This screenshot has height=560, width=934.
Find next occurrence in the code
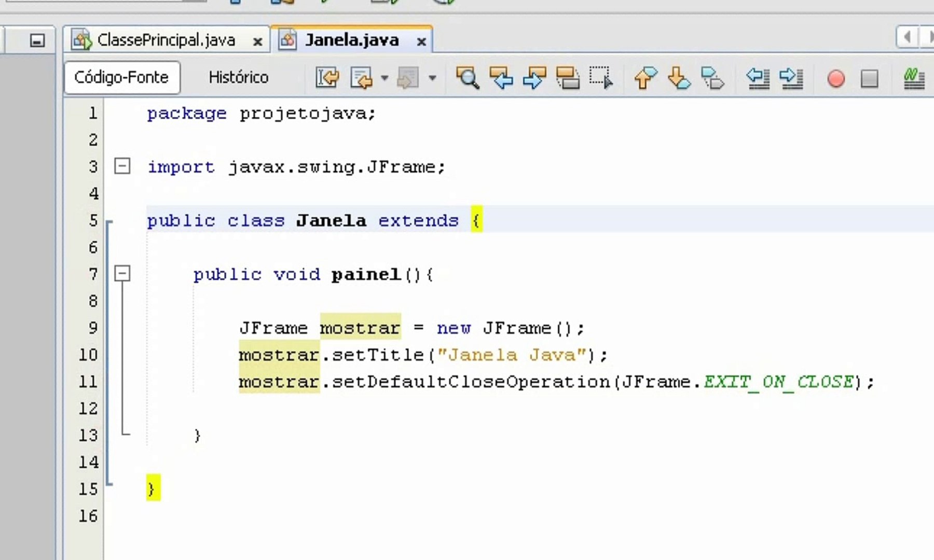[x=534, y=78]
